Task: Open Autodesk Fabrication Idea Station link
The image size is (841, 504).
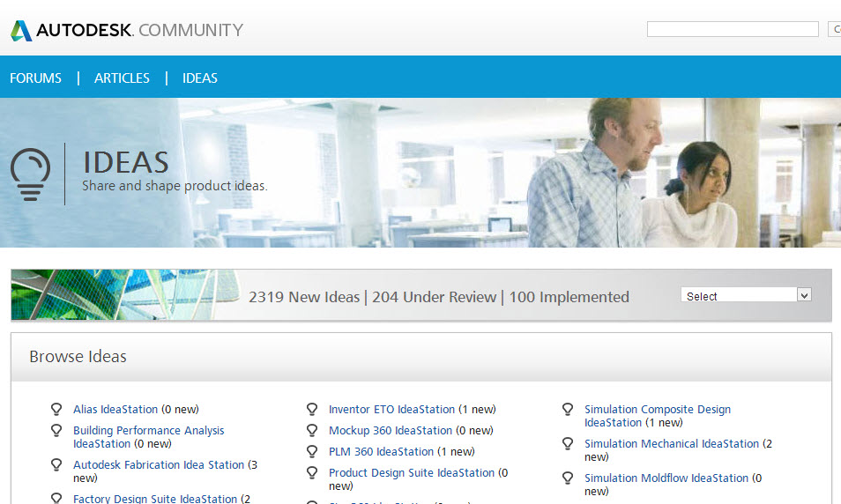Action: [x=159, y=465]
